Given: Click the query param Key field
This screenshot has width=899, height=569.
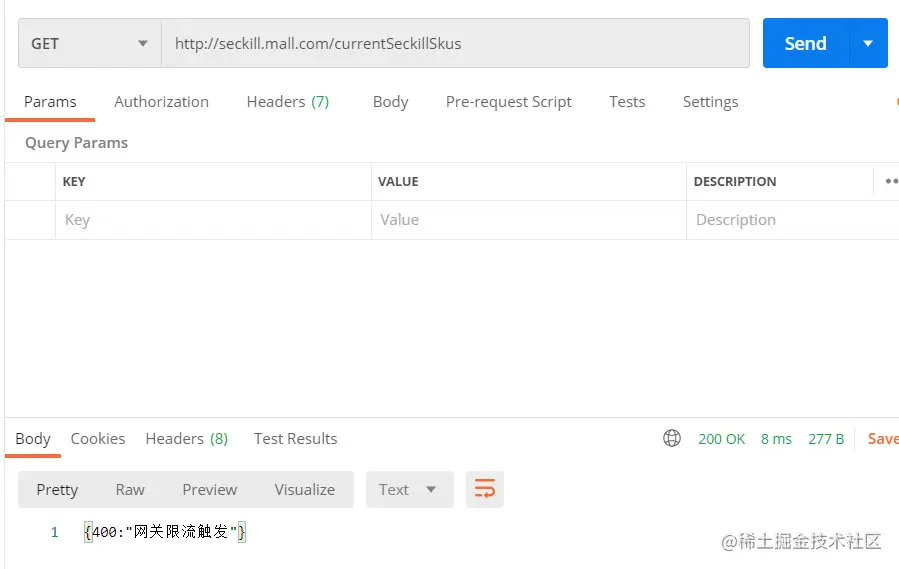Looking at the screenshot, I should (213, 220).
